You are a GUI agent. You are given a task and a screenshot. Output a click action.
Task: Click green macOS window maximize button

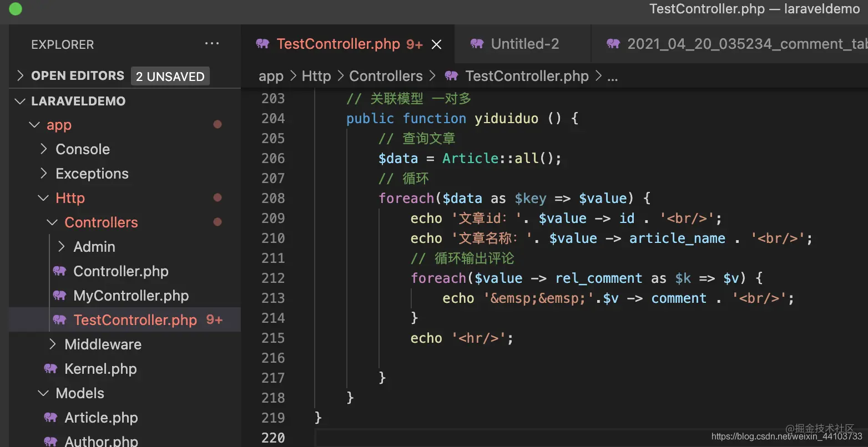click(16, 9)
